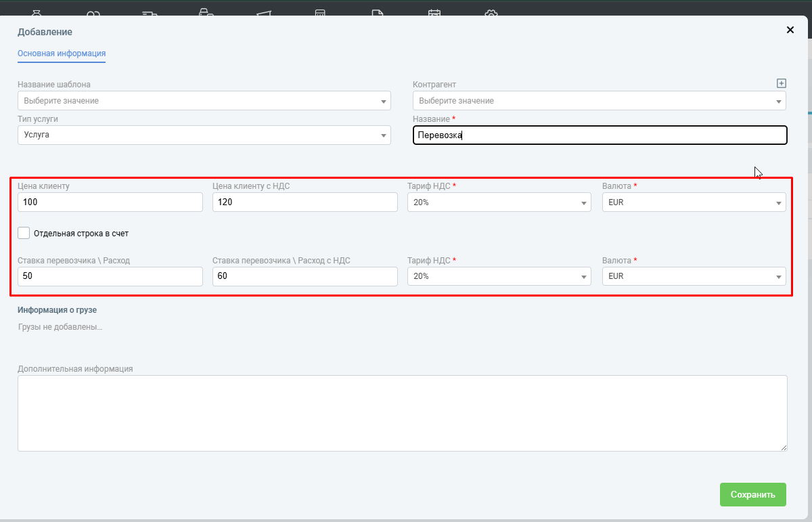Click the Название field containing Перевозка
The image size is (812, 522).
coord(600,135)
